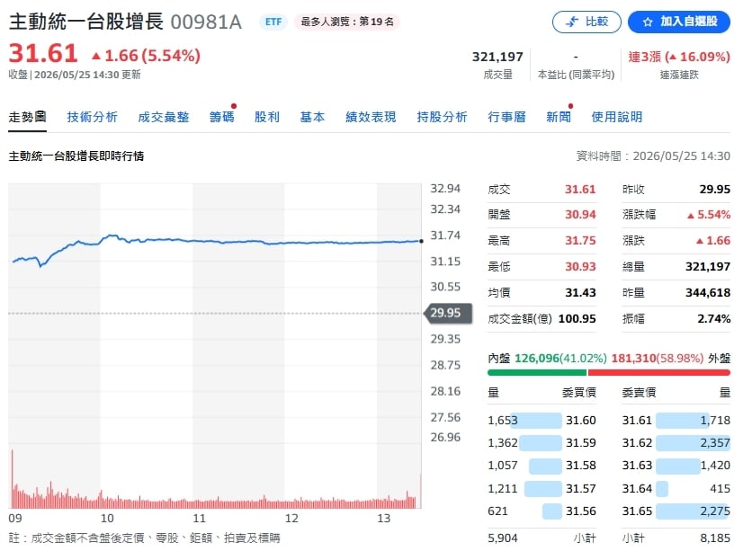Click the ETF badge
This screenshot has height=560, width=743.
(273, 22)
